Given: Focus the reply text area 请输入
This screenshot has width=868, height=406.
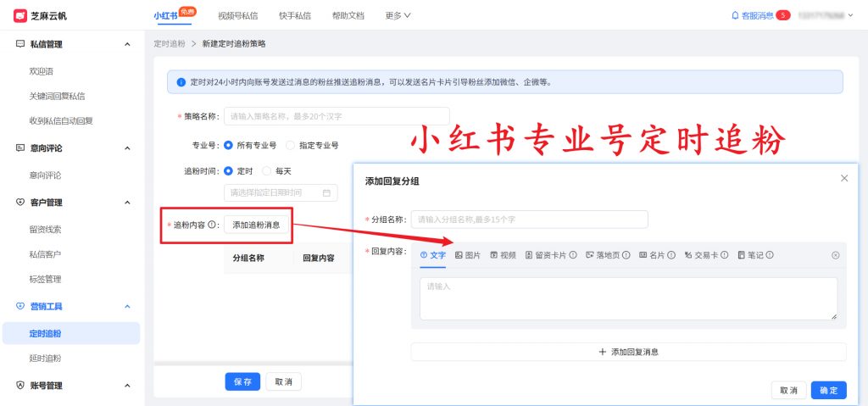Looking at the screenshot, I should coord(628,298).
